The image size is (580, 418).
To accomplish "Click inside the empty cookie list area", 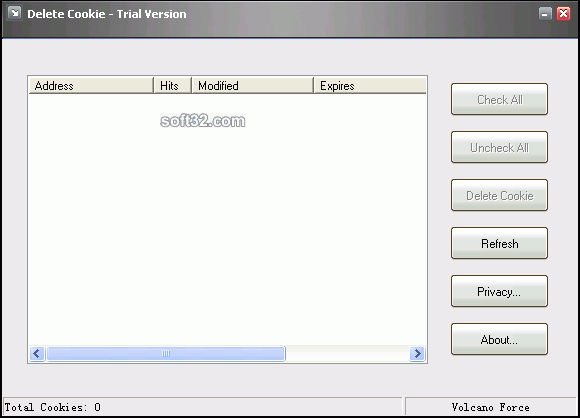I will [x=227, y=219].
